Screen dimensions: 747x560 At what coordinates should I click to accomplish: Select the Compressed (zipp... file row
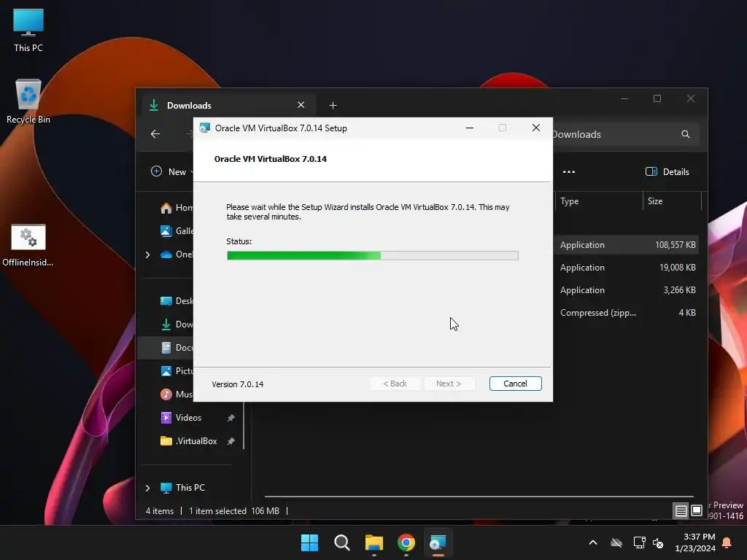[626, 313]
